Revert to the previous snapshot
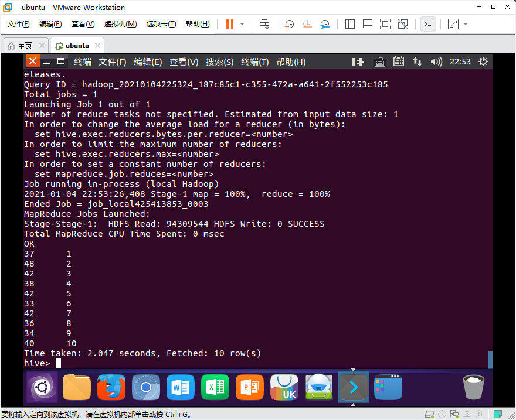 (x=307, y=24)
